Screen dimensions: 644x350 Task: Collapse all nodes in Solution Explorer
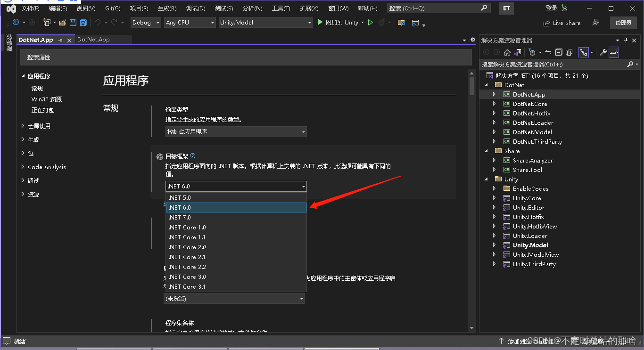(x=559, y=52)
